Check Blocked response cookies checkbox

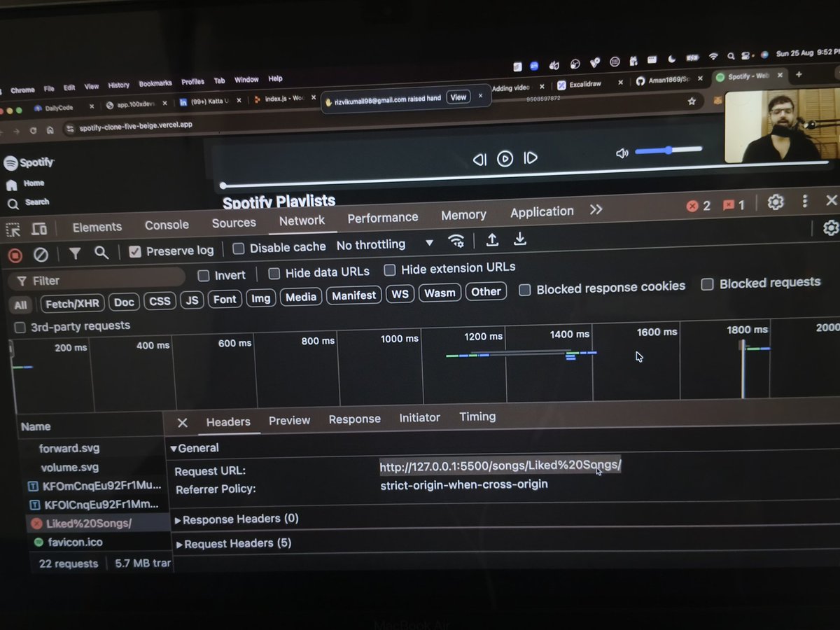click(x=524, y=290)
